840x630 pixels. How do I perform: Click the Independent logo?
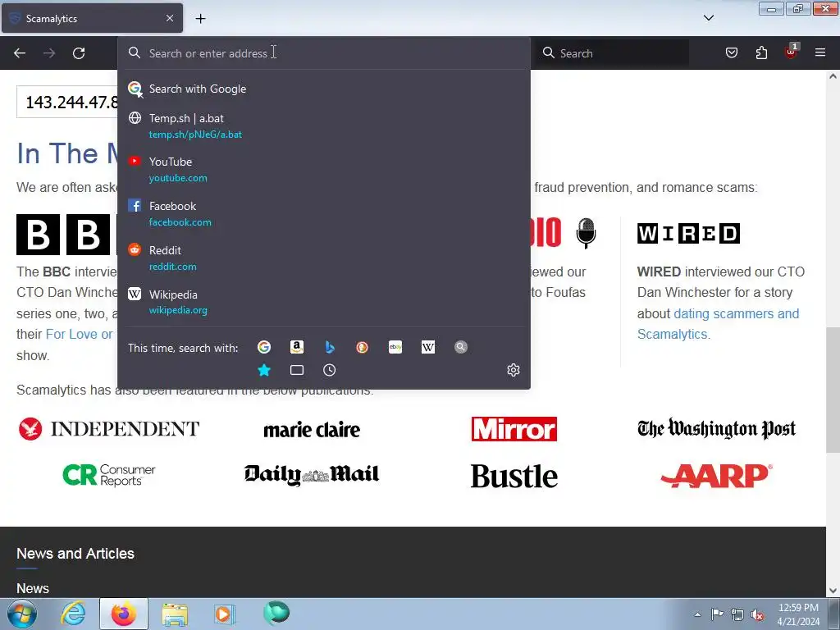[x=109, y=429]
